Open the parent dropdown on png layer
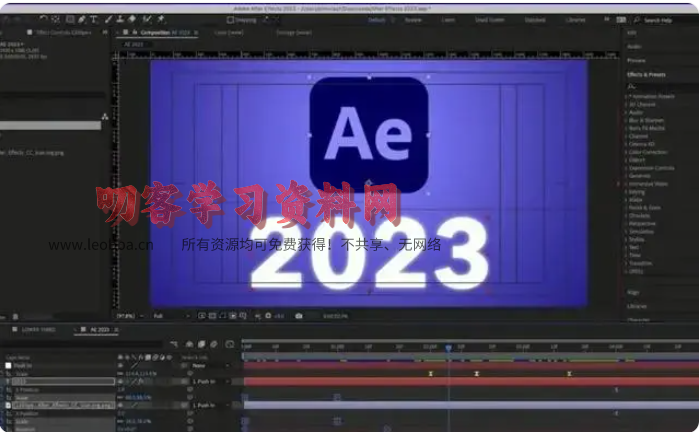Screen dimensions: 699x432 click(210, 405)
